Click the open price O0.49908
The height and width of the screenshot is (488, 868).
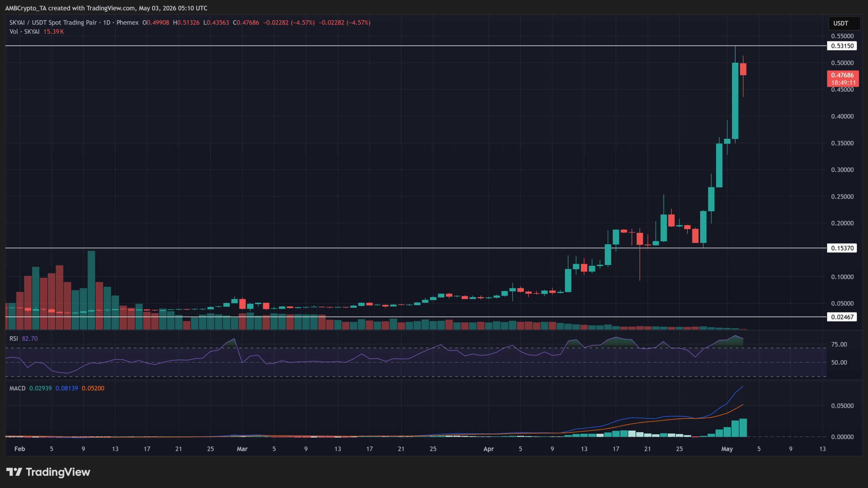pos(156,22)
